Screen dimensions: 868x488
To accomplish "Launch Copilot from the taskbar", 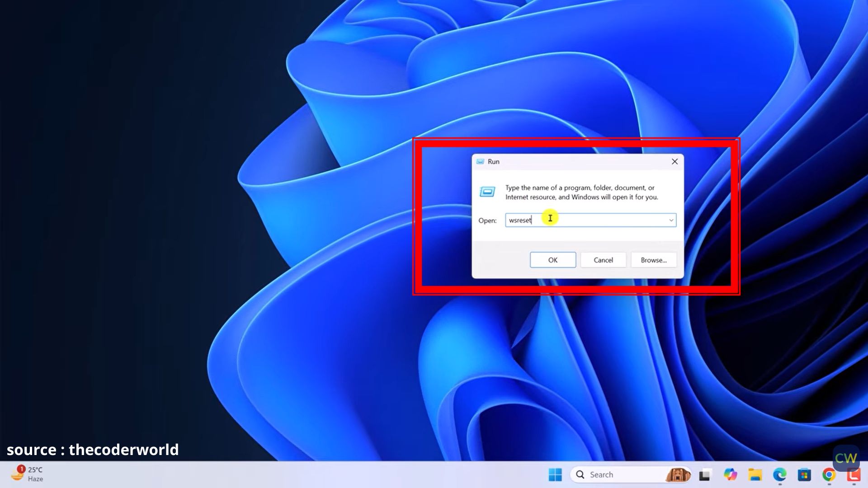I will click(x=730, y=475).
